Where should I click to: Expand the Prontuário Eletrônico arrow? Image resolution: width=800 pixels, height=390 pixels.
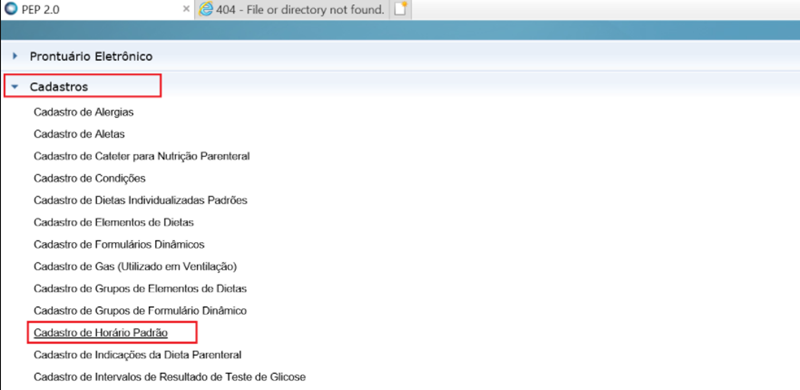(15, 56)
